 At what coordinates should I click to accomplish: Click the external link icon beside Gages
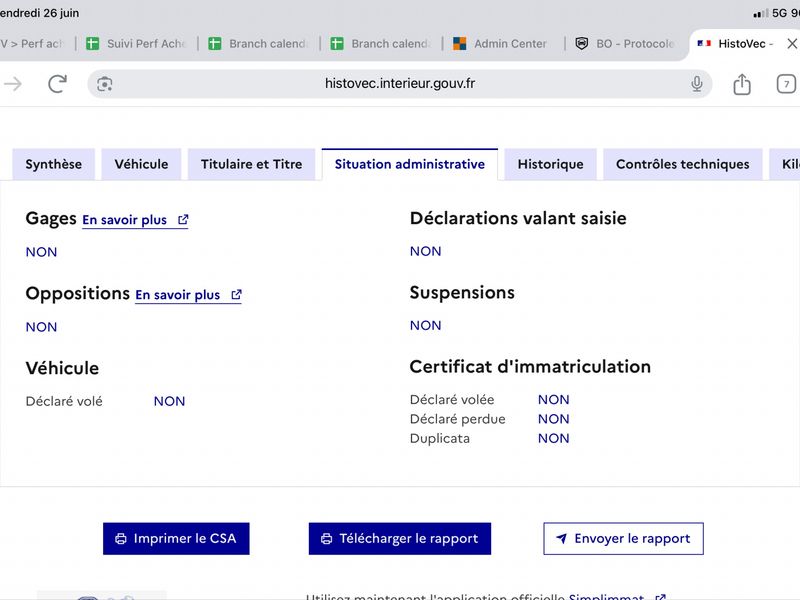(183, 220)
